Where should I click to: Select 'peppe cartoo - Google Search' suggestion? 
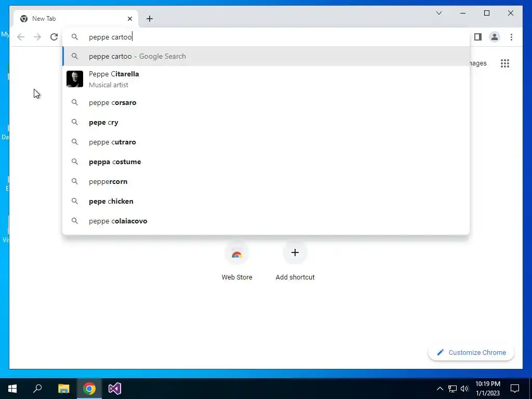(x=266, y=56)
